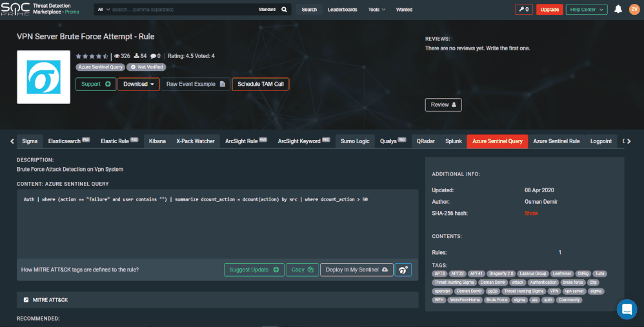This screenshot has height=327, width=644.
Task: Switch to the Logpoint tab
Action: point(601,141)
